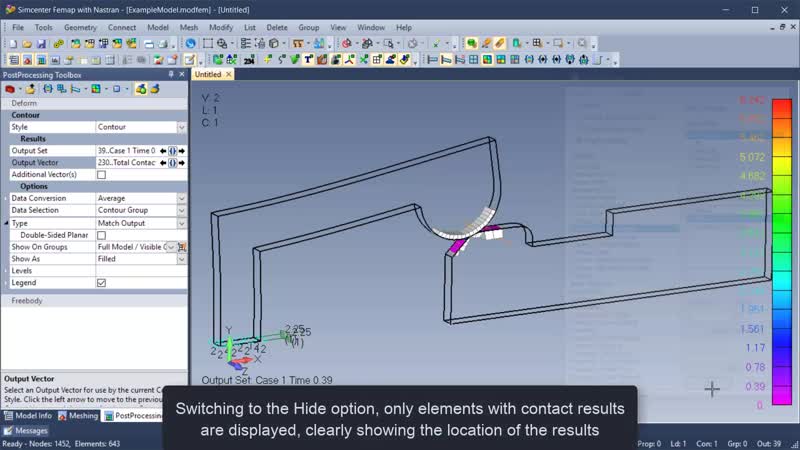Open the Show As dropdown showing Filled
800x450 pixels.
[182, 259]
